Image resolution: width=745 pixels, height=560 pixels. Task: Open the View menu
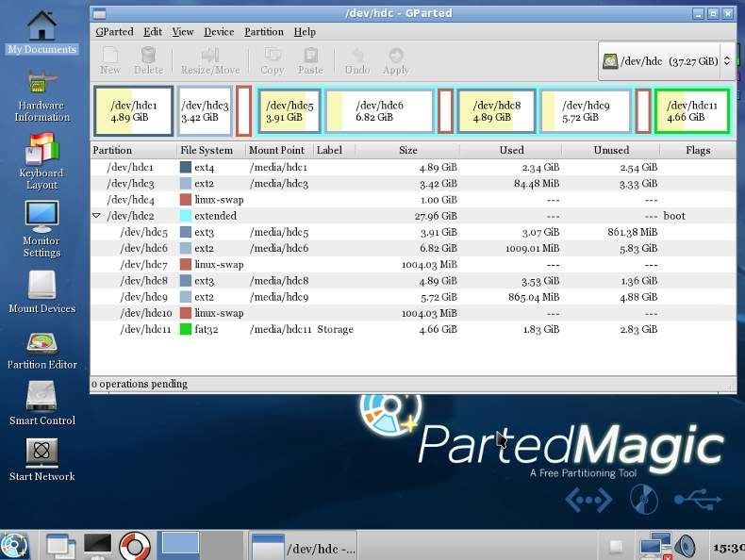pos(182,32)
